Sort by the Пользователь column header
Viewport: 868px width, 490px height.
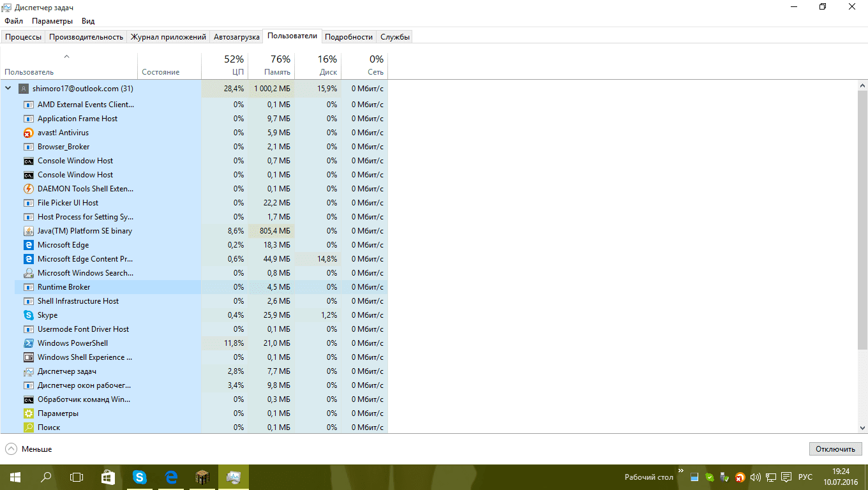tap(68, 65)
